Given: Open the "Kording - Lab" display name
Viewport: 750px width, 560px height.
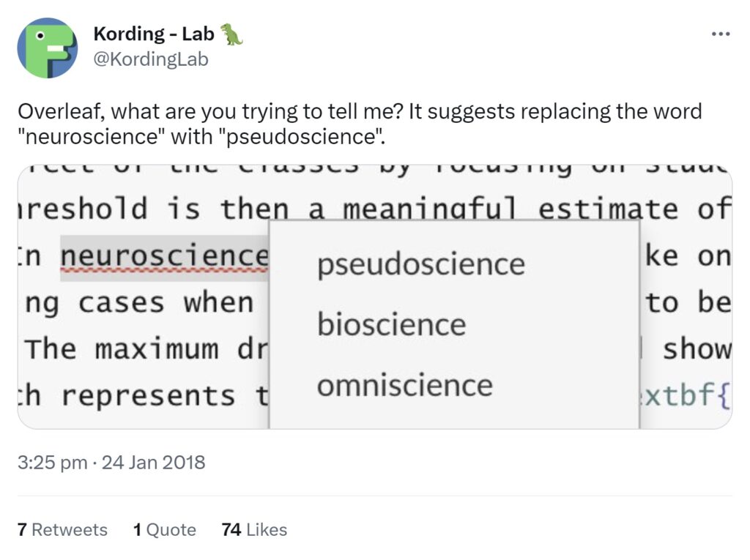Looking at the screenshot, I should [154, 34].
